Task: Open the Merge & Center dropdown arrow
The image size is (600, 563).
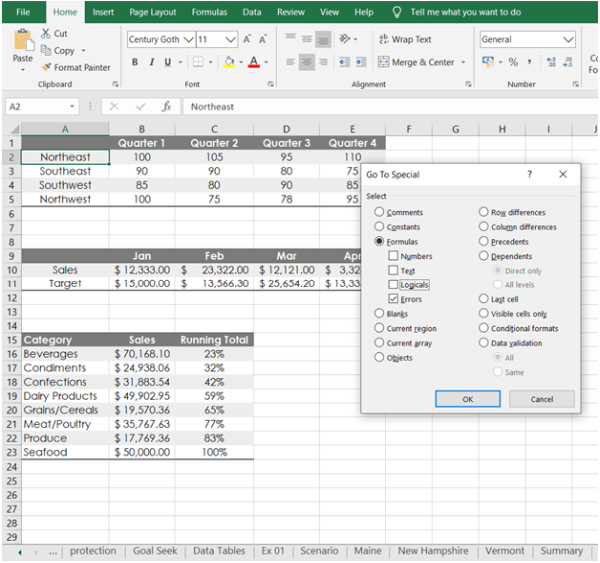Action: [x=461, y=62]
